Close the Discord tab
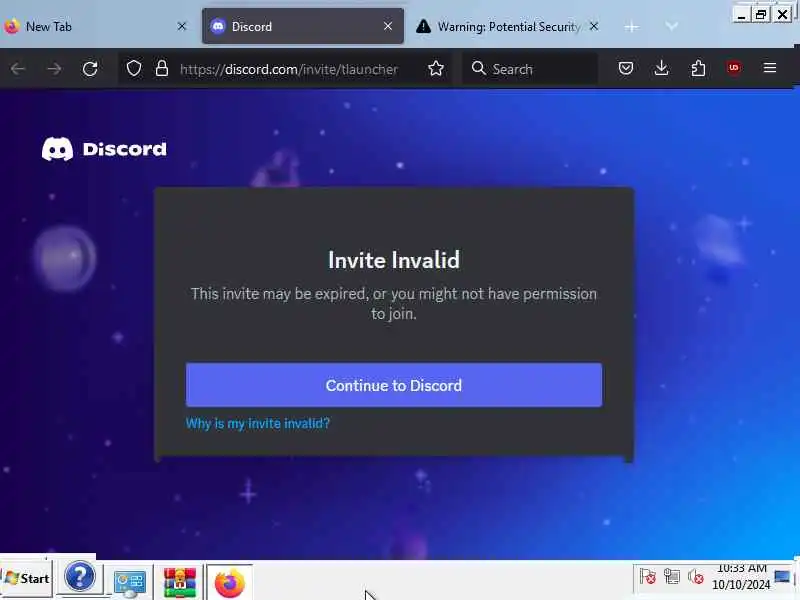Screen dimensions: 800x600 tap(388, 26)
